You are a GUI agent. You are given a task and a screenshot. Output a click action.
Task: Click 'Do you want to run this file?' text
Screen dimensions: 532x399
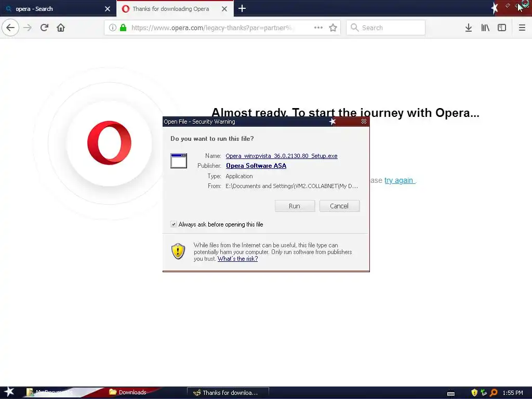212,138
